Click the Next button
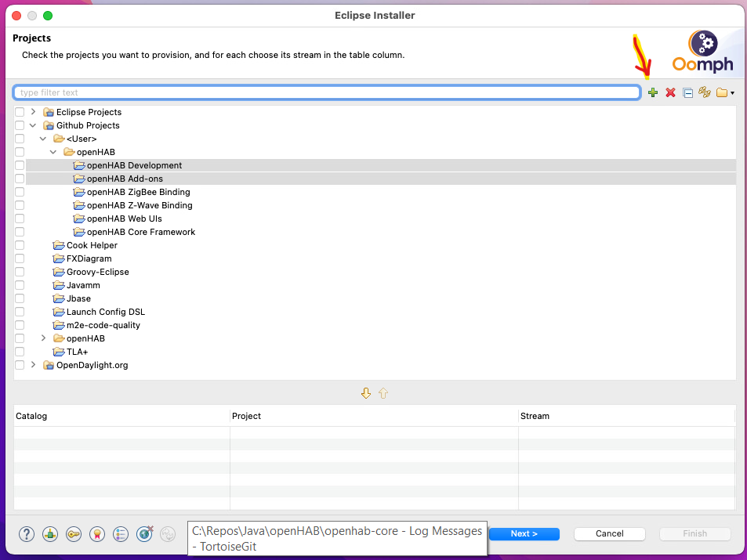747x560 pixels. (524, 534)
